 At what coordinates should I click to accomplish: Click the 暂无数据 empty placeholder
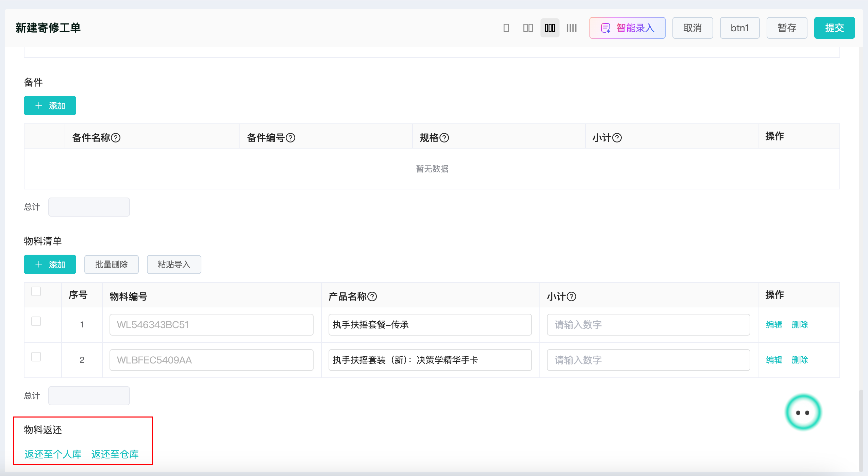click(x=432, y=169)
